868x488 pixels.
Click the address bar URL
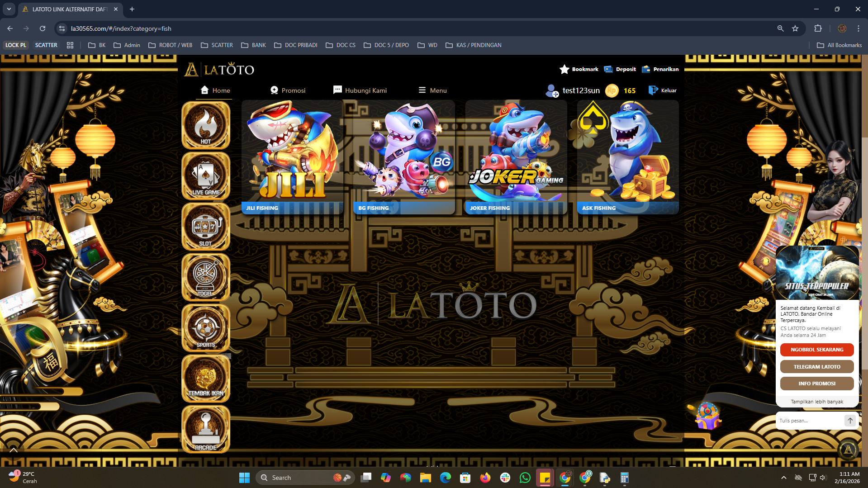[121, 28]
